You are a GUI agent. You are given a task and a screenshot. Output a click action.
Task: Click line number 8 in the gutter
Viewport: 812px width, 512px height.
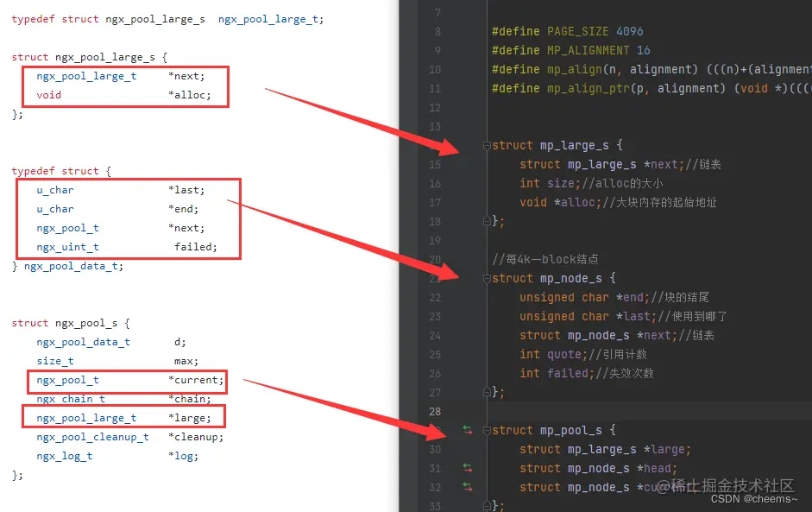[438, 32]
